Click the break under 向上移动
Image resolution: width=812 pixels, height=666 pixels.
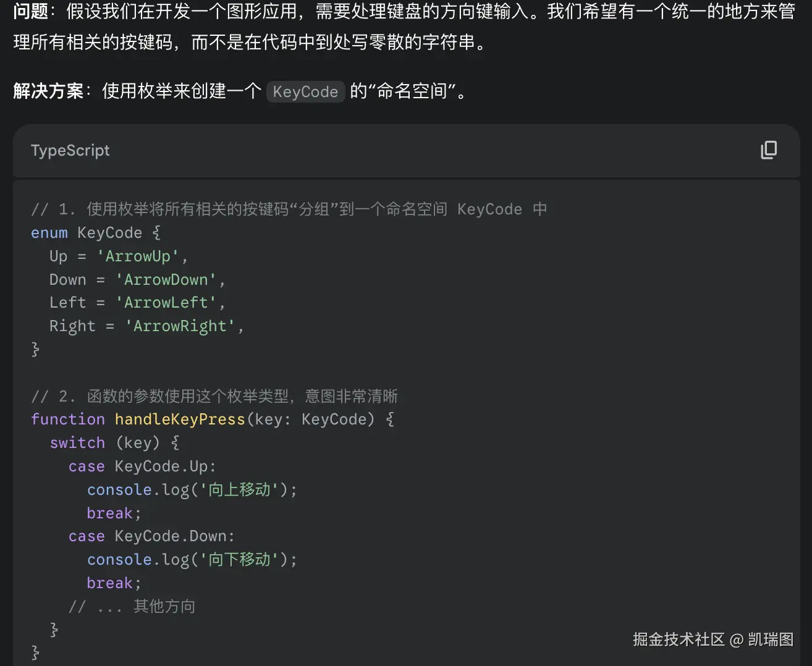(114, 513)
